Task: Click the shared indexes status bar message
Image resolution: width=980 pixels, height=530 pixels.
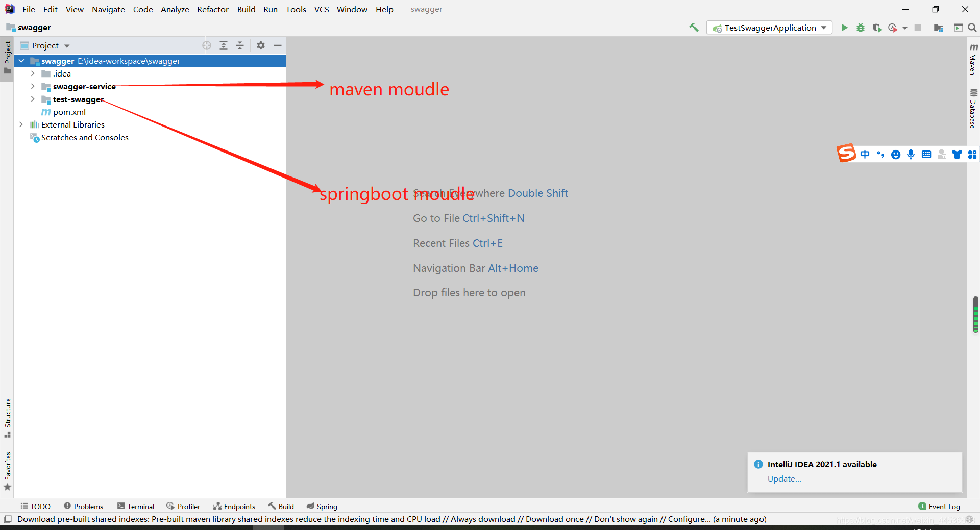Action: click(391, 519)
